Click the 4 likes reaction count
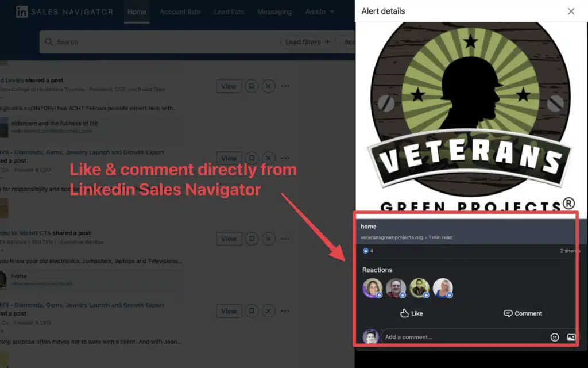This screenshot has width=588, height=368. [368, 251]
